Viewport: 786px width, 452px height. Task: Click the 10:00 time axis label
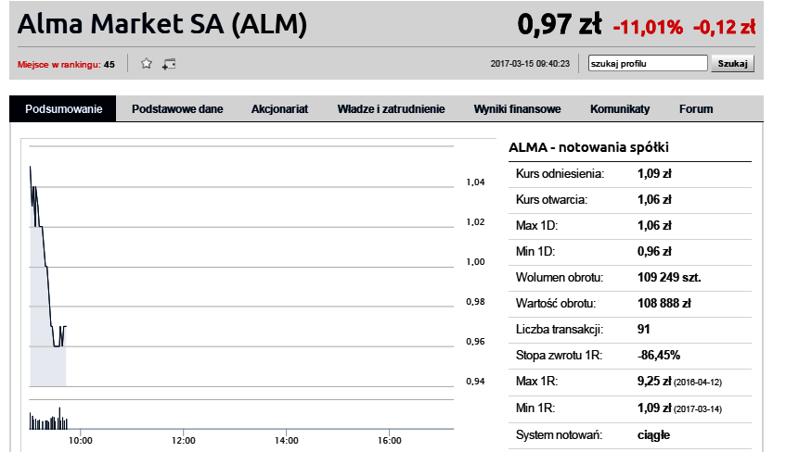(x=80, y=440)
